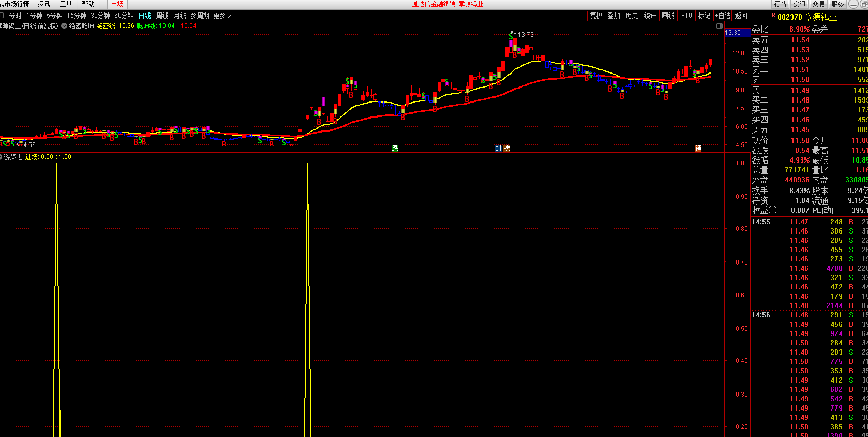868x437 pixels.
Task: Click the 卖五 price 11.54
Action: (800, 40)
